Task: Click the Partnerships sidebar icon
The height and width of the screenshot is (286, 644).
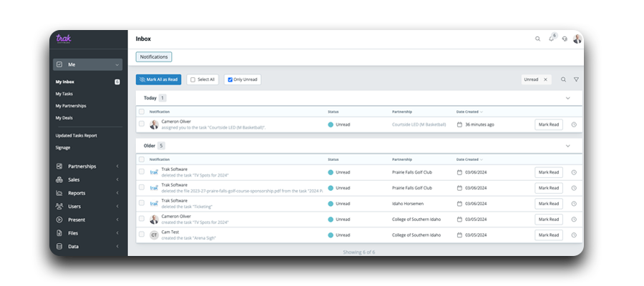Action: point(59,166)
